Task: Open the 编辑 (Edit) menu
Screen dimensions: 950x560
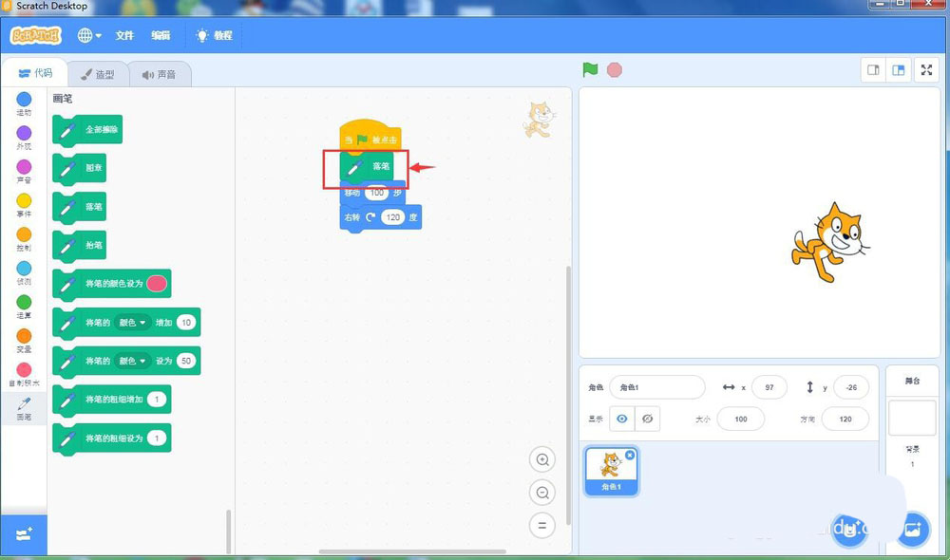Action: pos(161,35)
